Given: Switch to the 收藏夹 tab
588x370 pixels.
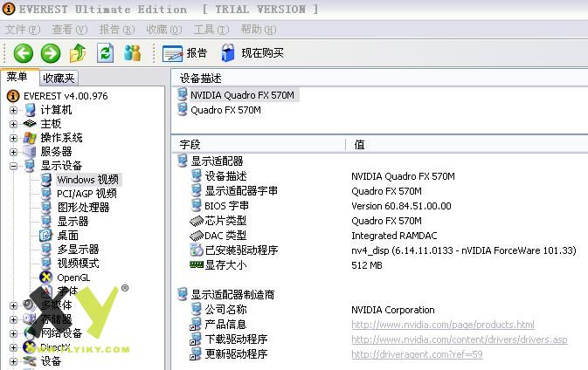Looking at the screenshot, I should coord(59,78).
